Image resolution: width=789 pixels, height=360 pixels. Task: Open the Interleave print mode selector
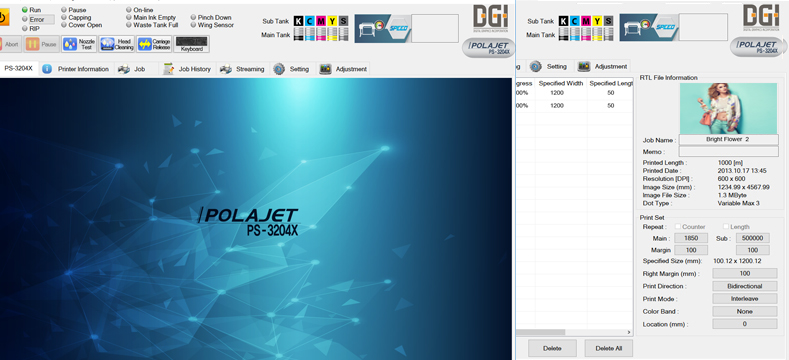click(745, 299)
